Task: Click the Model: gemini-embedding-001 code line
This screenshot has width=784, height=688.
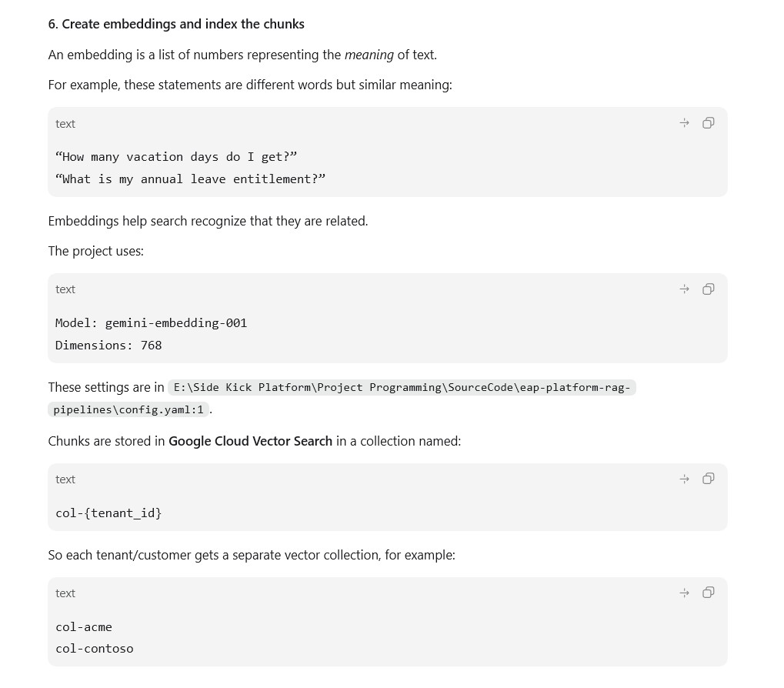Action: pyautogui.click(x=151, y=323)
